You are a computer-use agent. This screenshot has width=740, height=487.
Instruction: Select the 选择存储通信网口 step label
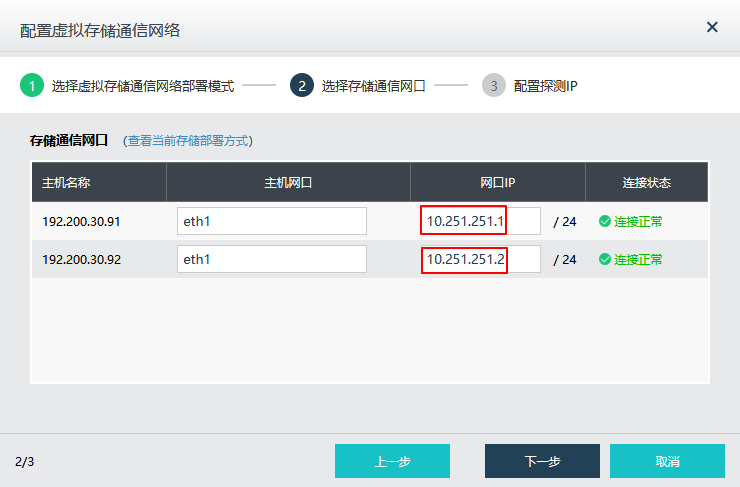coord(373,86)
